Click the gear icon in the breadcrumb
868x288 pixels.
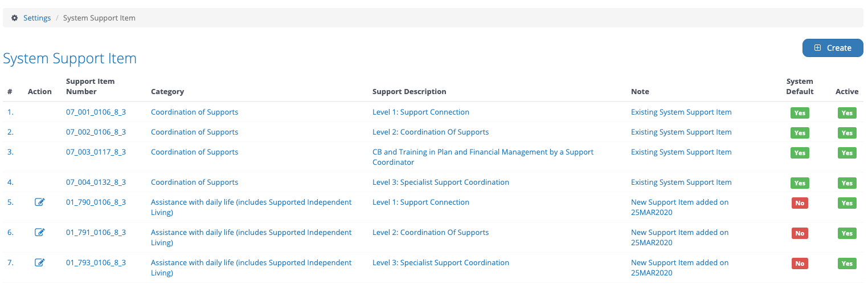15,18
